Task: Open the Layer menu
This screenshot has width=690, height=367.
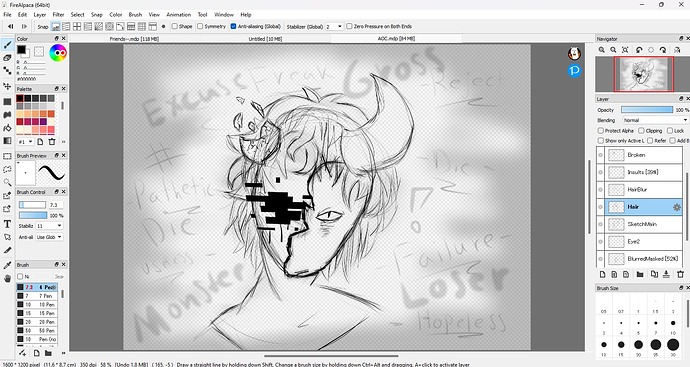Action: (40, 15)
